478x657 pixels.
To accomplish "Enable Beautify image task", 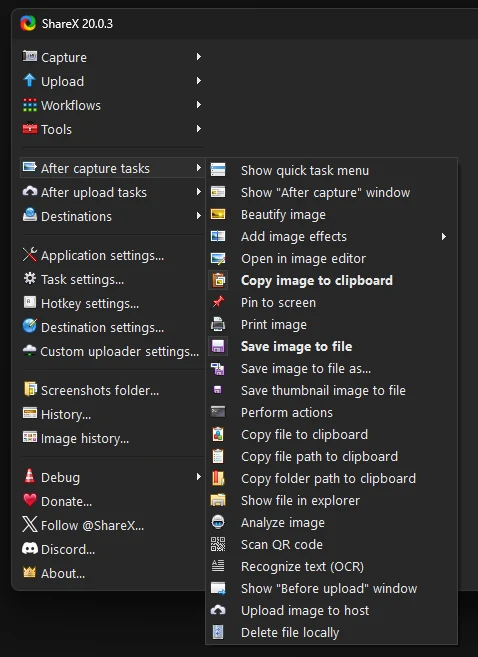I will coord(331,214).
